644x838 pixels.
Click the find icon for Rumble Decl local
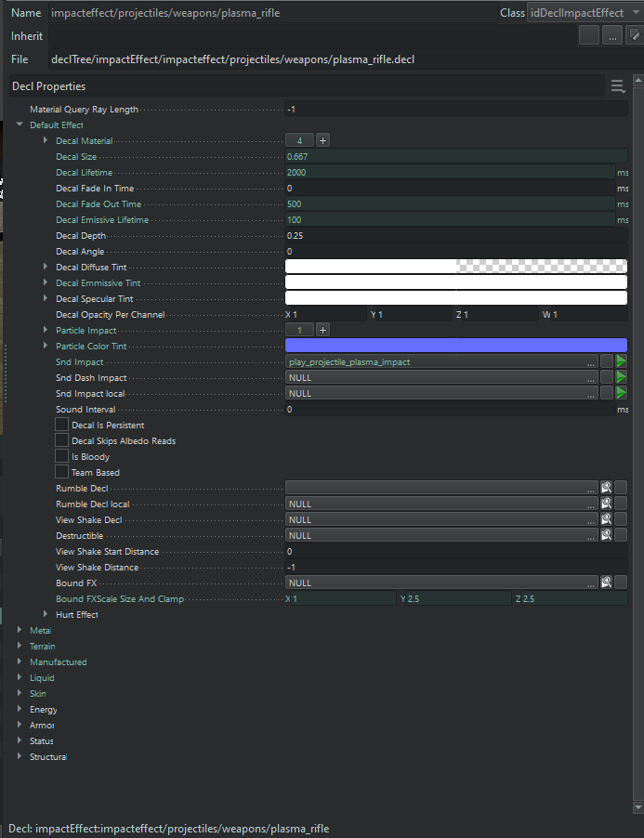[606, 504]
